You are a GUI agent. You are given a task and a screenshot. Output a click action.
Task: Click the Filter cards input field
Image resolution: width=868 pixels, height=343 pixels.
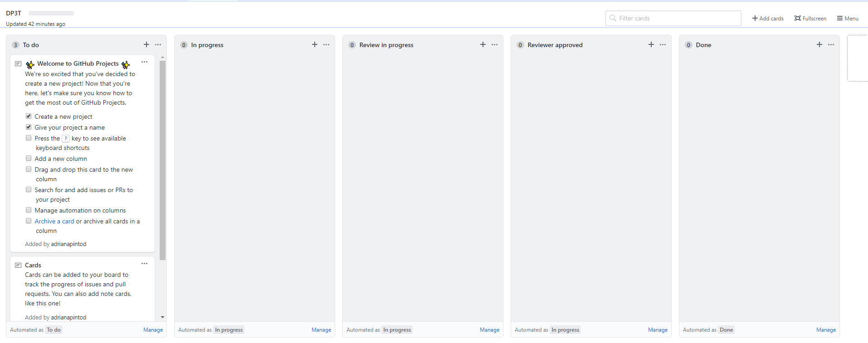(673, 18)
